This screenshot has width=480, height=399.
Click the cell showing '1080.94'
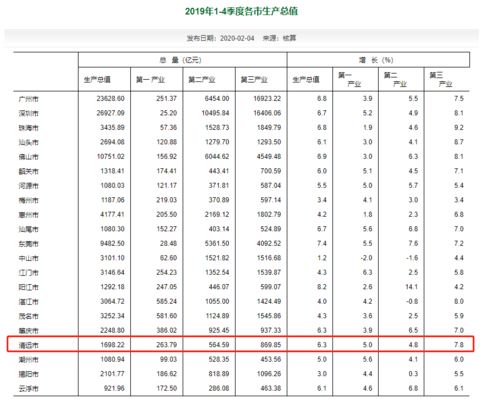point(112,359)
